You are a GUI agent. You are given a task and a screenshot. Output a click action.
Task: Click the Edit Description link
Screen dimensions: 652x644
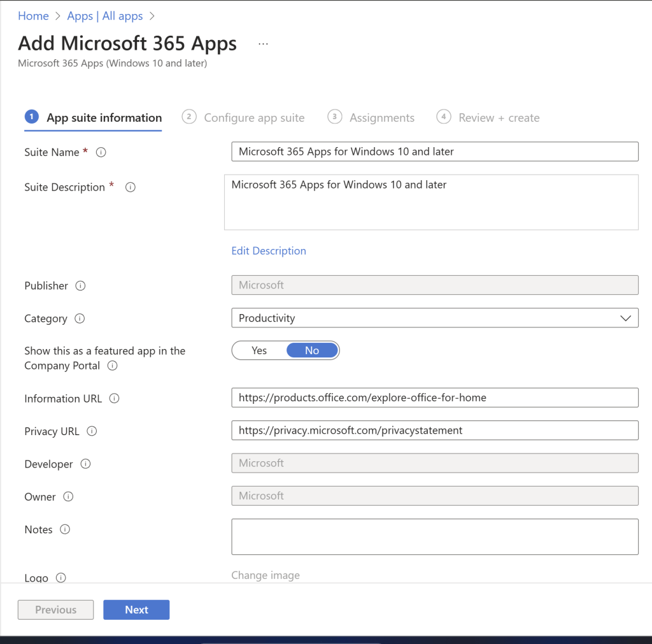click(269, 251)
